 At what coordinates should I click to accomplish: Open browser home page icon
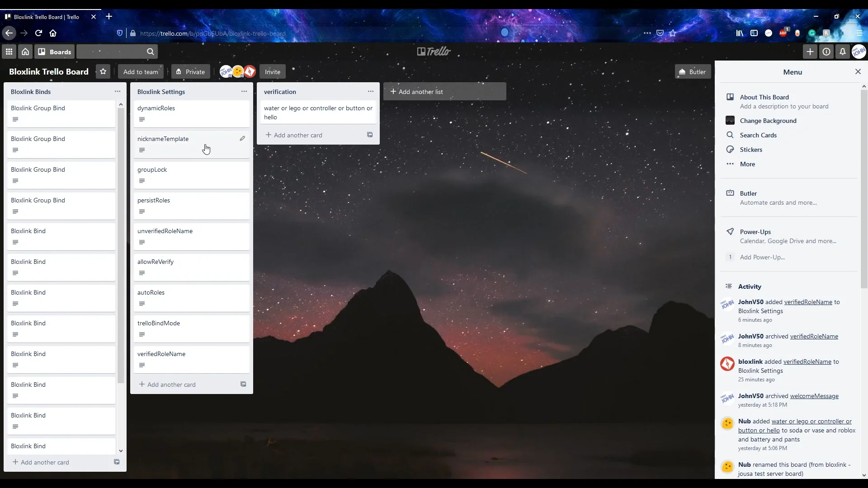[53, 33]
